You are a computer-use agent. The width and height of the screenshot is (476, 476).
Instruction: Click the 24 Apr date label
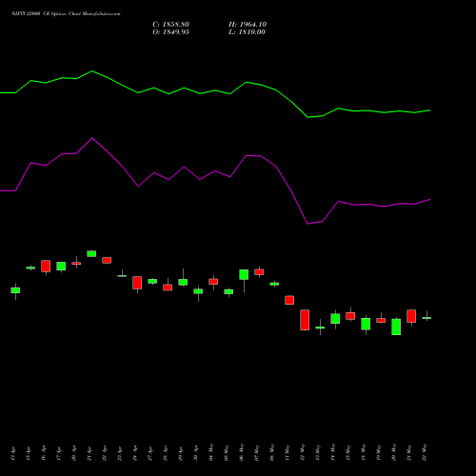pos(135,453)
